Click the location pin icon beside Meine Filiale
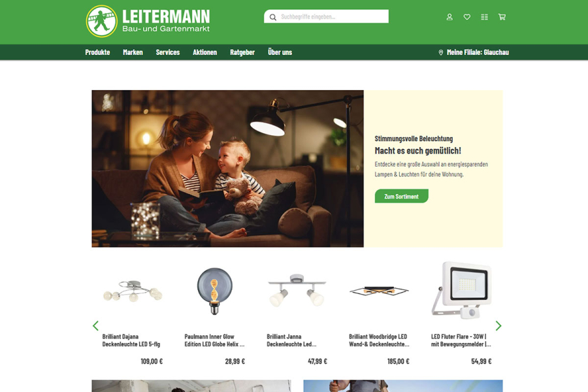The image size is (588, 392). tap(440, 52)
